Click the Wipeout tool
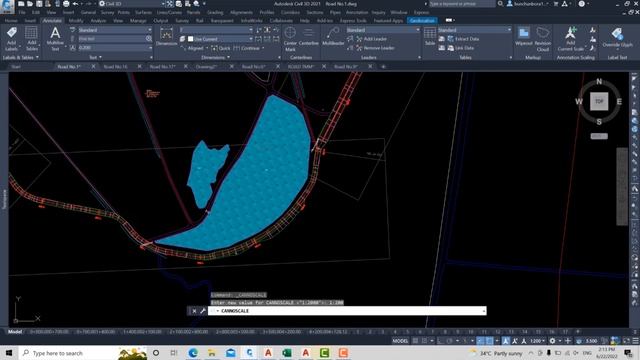Image resolution: width=640 pixels, height=360 pixels. pyautogui.click(x=524, y=37)
